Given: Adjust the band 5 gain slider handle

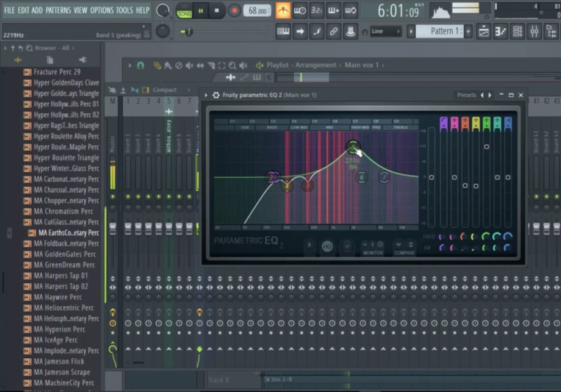Looking at the screenshot, I should (x=487, y=147).
